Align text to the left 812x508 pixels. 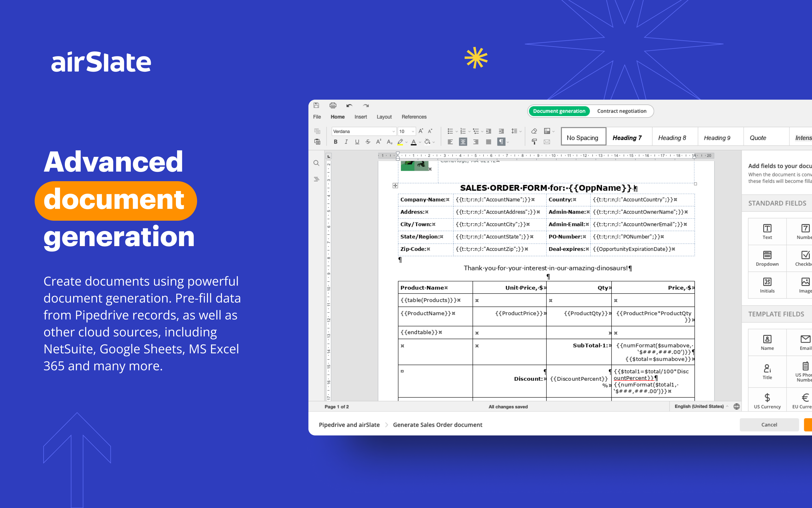pyautogui.click(x=450, y=142)
